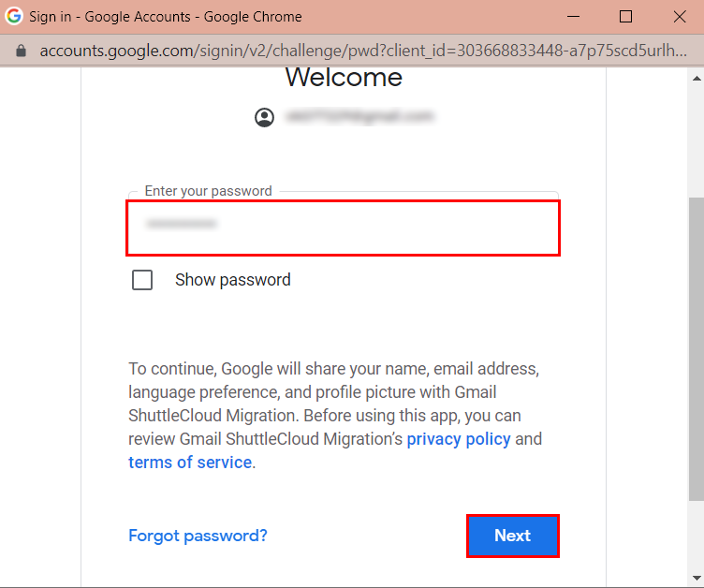Click the Forgot password? link

pyautogui.click(x=198, y=536)
